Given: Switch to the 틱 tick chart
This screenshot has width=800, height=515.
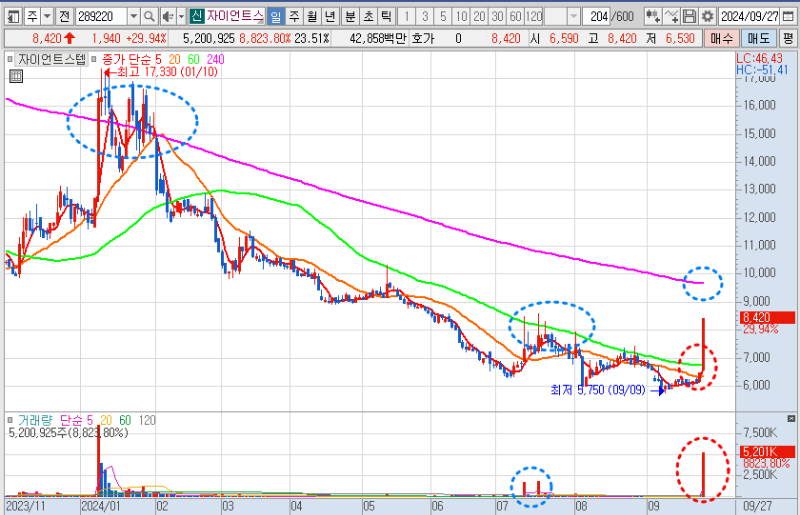Looking at the screenshot, I should click(386, 17).
